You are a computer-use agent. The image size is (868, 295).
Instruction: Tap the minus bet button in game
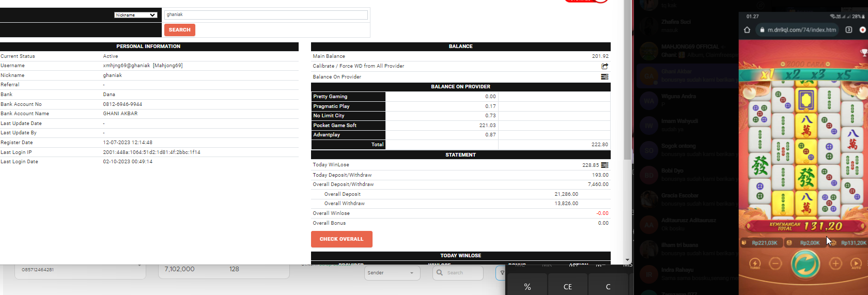coord(775,263)
